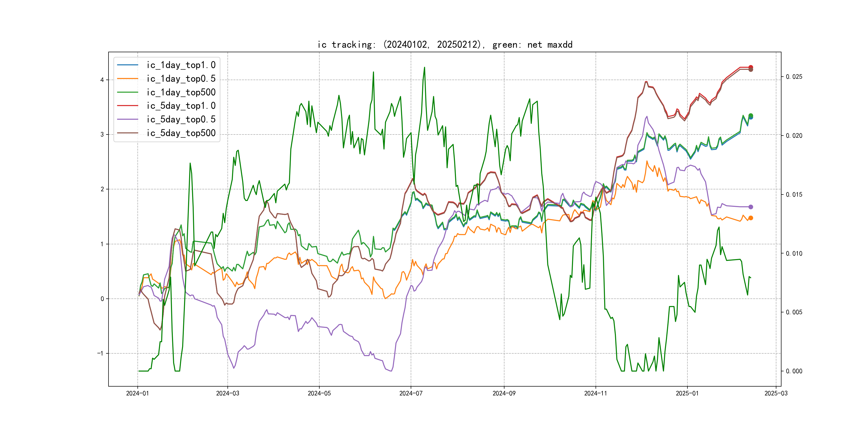
Task: Click the orange line sample in legend
Action: (x=127, y=78)
